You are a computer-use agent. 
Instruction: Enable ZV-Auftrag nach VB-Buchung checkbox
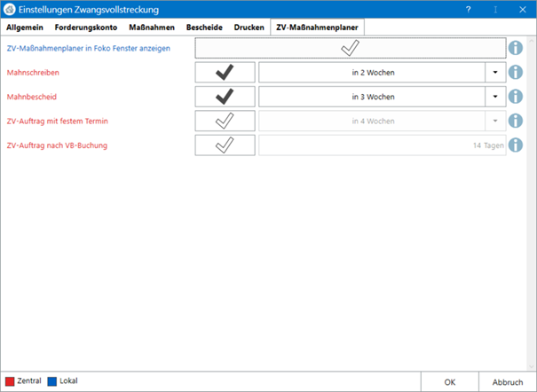pos(225,145)
